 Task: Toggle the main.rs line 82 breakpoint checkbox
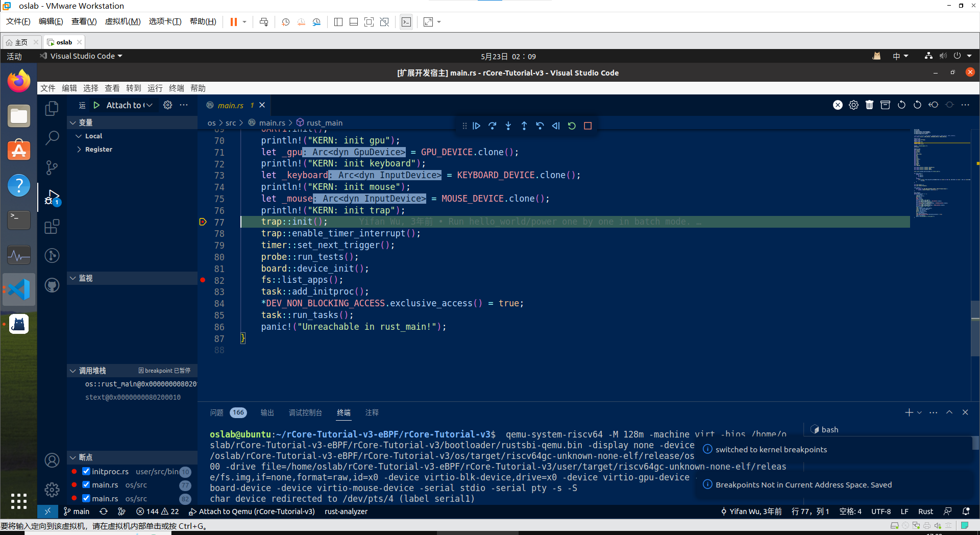86,498
